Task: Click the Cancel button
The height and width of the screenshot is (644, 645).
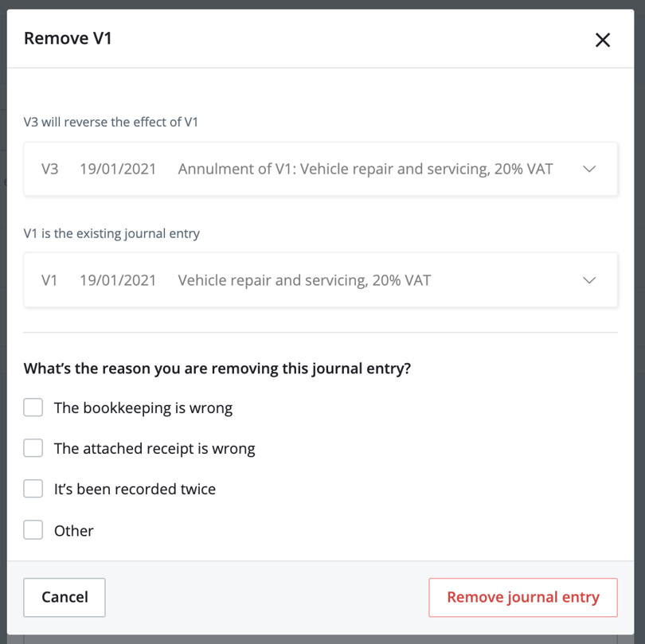Action: pos(64,597)
